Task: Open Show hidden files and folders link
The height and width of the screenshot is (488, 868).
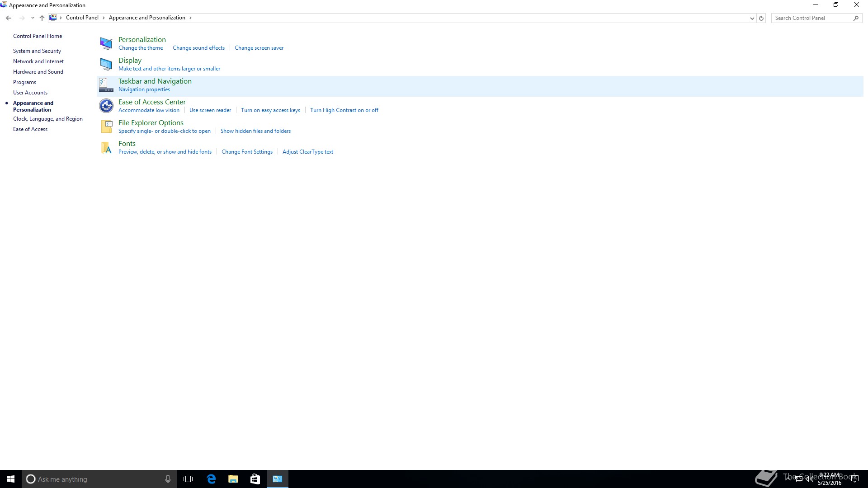Action: (255, 131)
